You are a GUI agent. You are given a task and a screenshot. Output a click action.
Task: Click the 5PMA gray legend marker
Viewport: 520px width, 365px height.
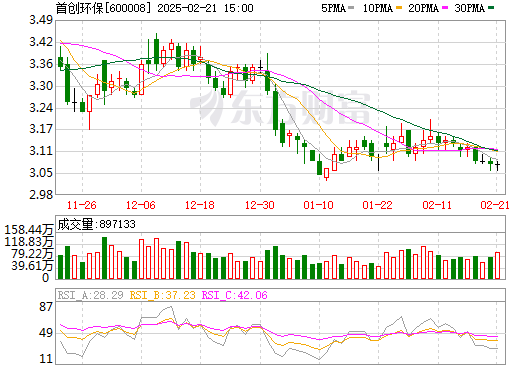pyautogui.click(x=351, y=8)
